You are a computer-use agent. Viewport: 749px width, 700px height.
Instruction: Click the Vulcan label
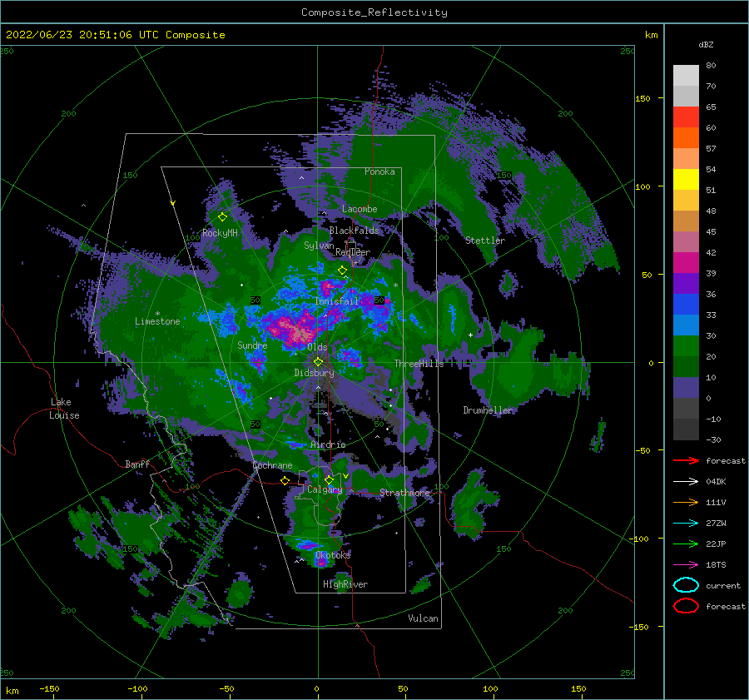pyautogui.click(x=423, y=618)
